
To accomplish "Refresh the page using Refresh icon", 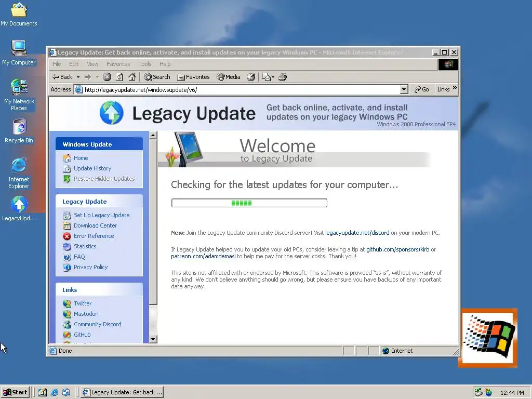I will click(x=119, y=77).
